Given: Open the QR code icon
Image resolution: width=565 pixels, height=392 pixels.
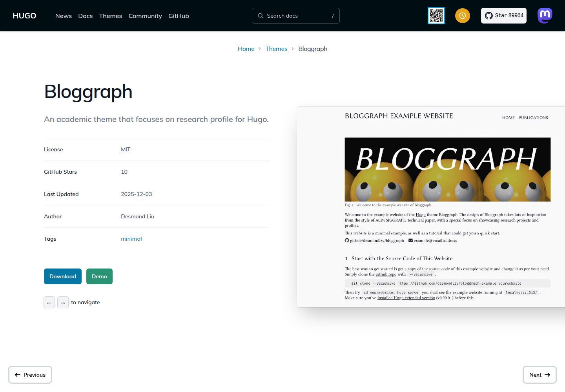Looking at the screenshot, I should pyautogui.click(x=436, y=16).
